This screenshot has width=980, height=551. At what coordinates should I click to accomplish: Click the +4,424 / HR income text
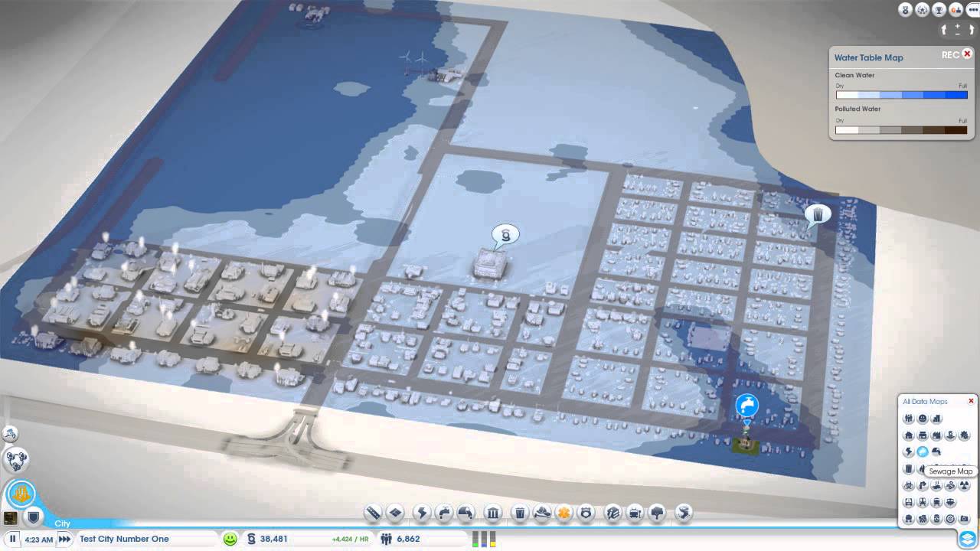click(x=350, y=540)
